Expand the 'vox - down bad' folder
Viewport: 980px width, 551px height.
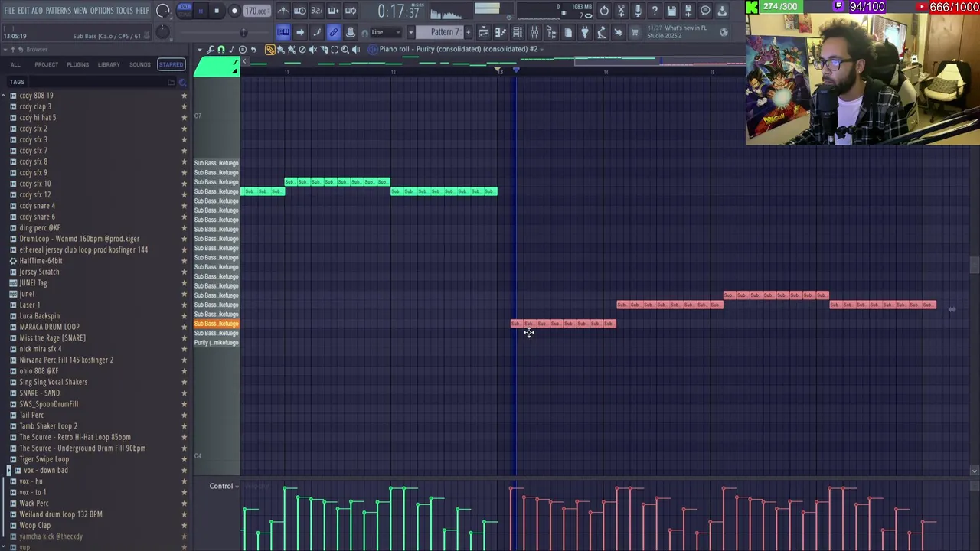[x=8, y=470]
